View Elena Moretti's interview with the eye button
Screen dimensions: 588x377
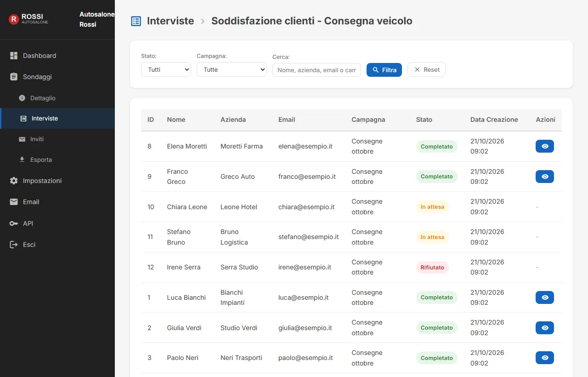[x=545, y=146]
